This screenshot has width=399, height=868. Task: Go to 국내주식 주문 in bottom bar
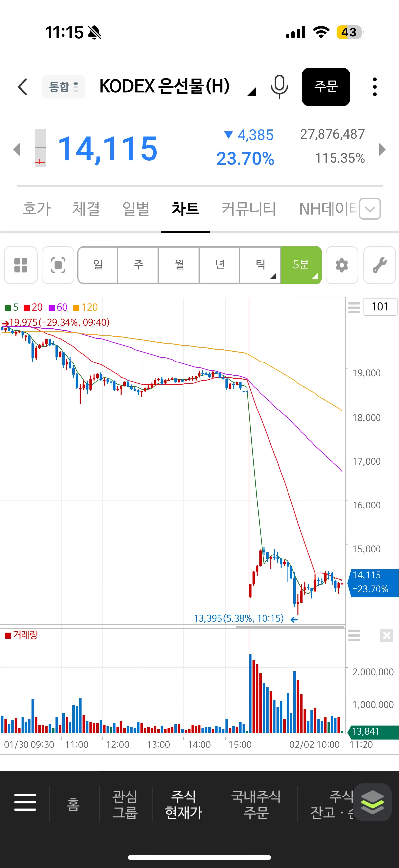256,804
